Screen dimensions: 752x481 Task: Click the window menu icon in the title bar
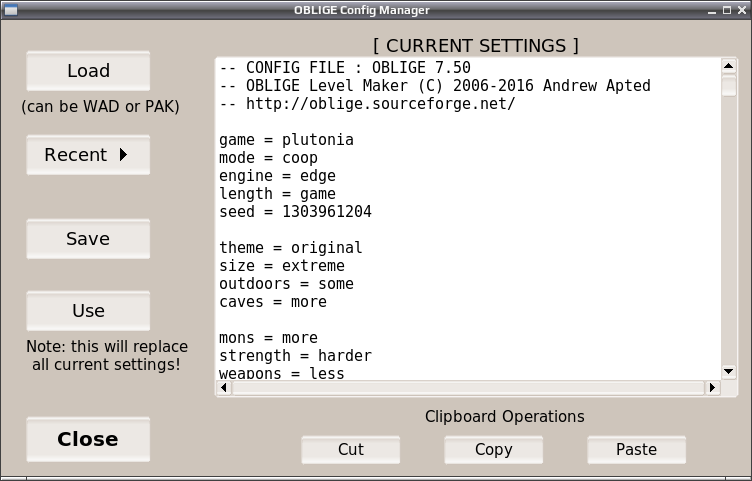click(x=11, y=10)
